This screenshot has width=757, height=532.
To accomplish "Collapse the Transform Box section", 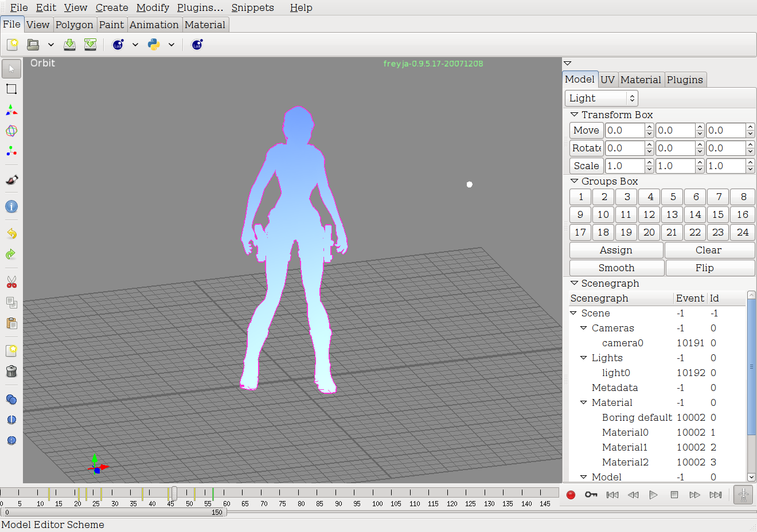I will click(x=574, y=115).
